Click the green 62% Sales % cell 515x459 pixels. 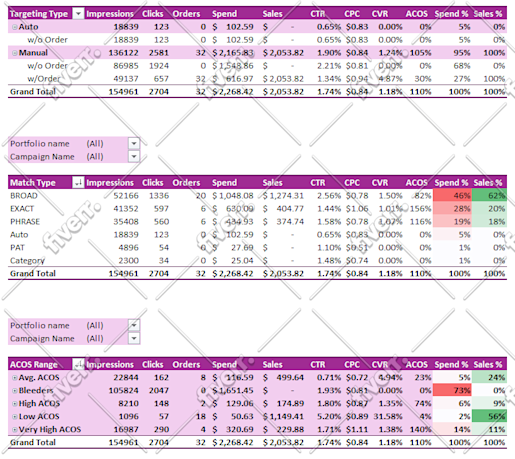point(489,196)
